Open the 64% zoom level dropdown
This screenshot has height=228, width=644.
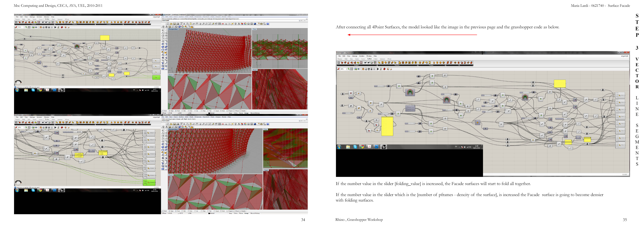[347, 69]
